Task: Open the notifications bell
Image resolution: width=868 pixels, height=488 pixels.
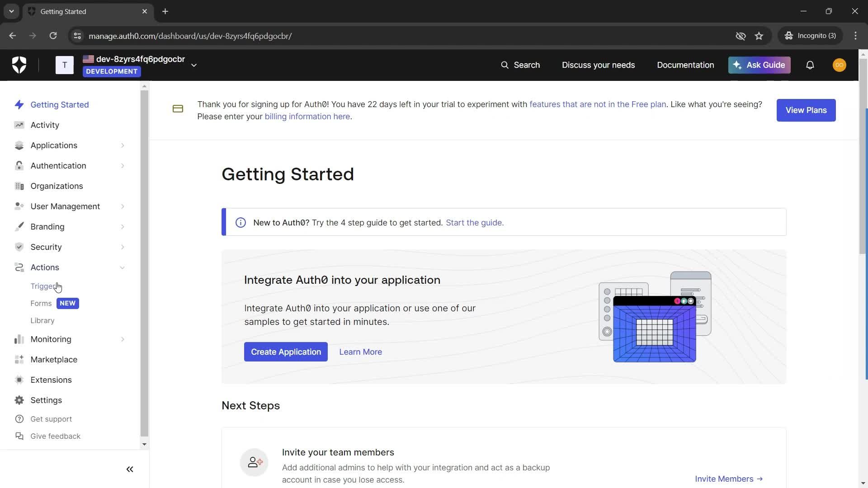Action: point(810,65)
